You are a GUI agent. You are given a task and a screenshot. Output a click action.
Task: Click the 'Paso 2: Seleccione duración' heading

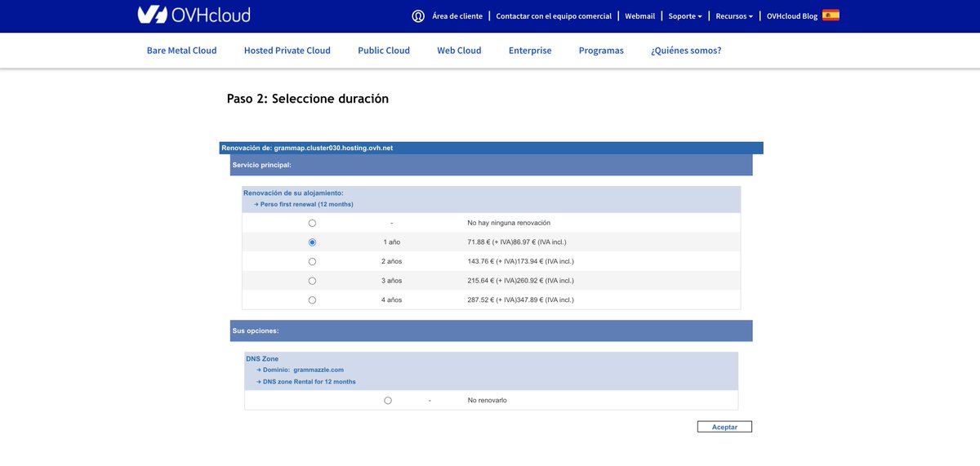308,99
